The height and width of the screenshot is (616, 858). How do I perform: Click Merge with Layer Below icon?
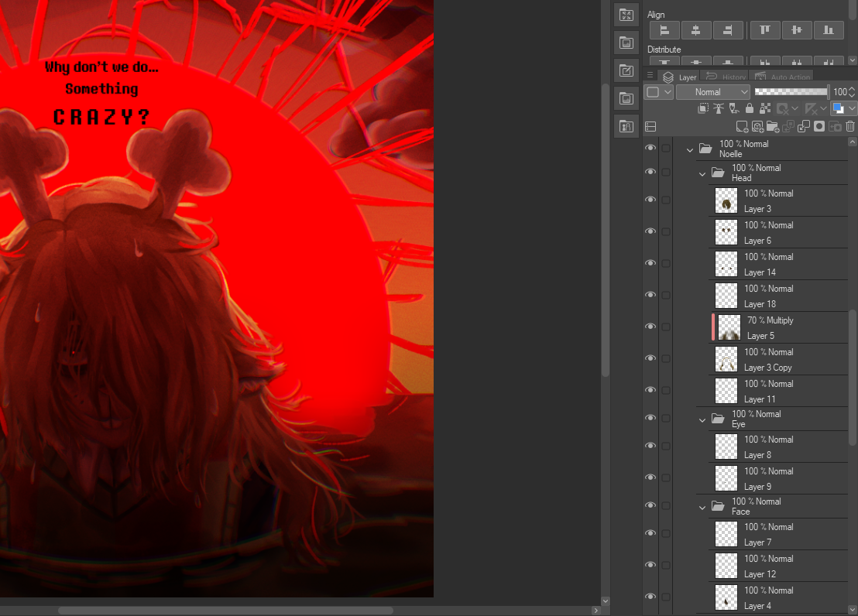coord(804,127)
